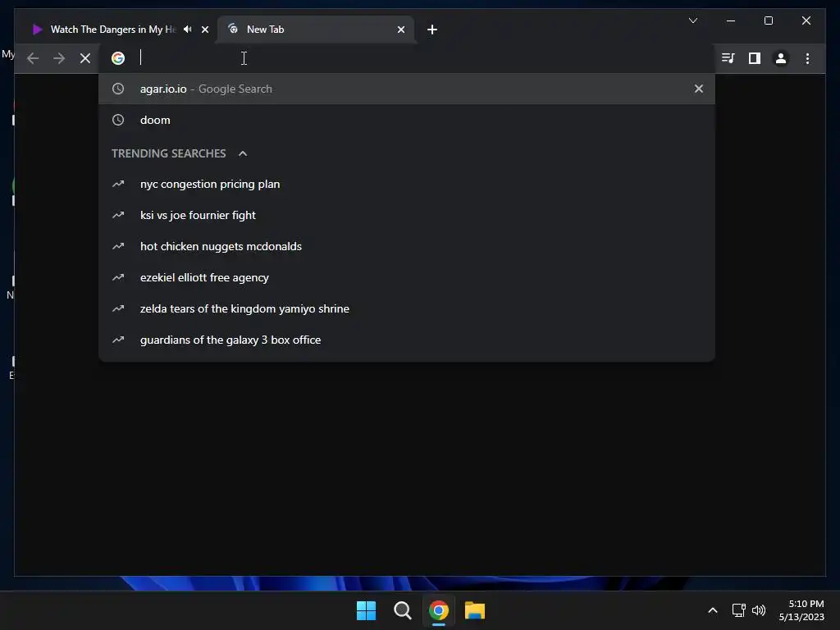Mute the Watch The Dangers tab audio
The height and width of the screenshot is (630, 840).
pos(188,29)
